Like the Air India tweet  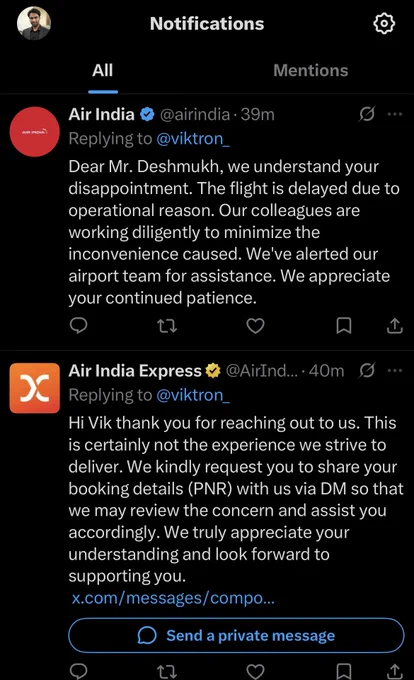click(255, 326)
